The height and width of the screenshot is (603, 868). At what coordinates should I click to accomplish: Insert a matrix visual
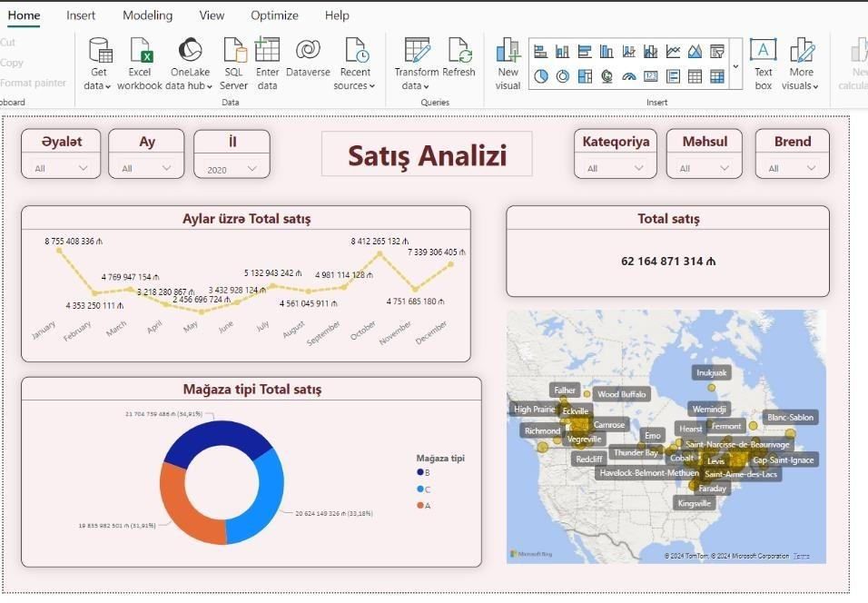pos(717,76)
